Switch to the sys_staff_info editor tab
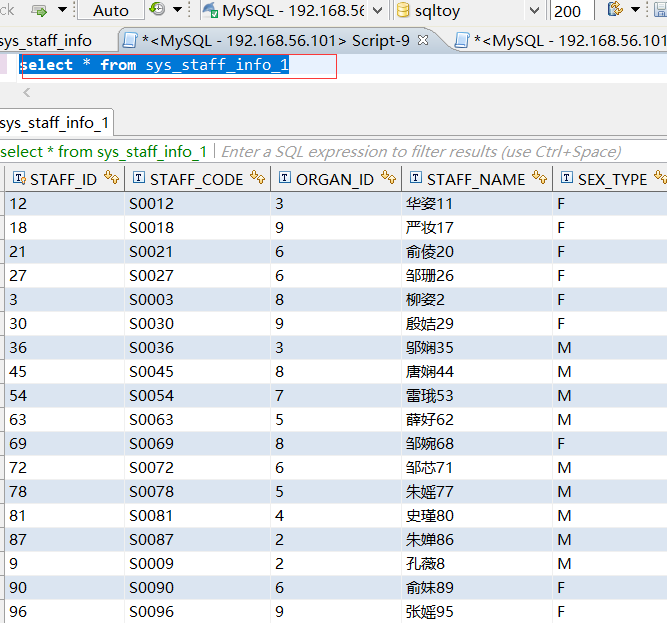Viewport: 667px width, 623px height. (x=46, y=41)
